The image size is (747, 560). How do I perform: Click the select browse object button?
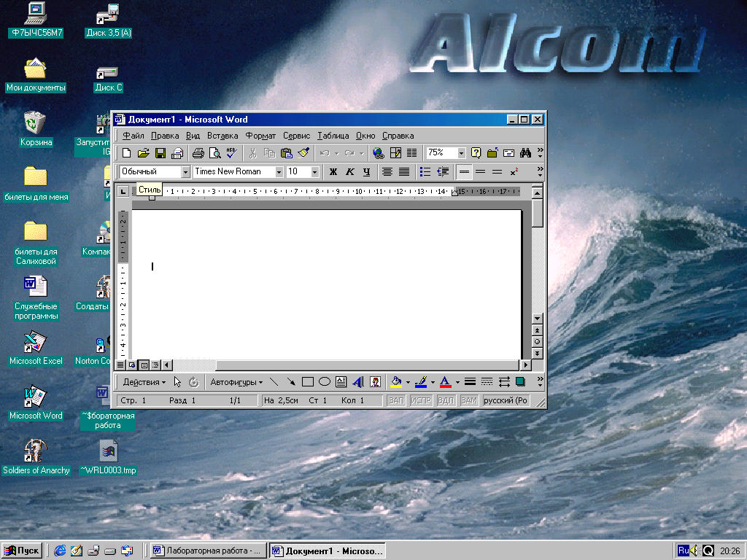[538, 342]
